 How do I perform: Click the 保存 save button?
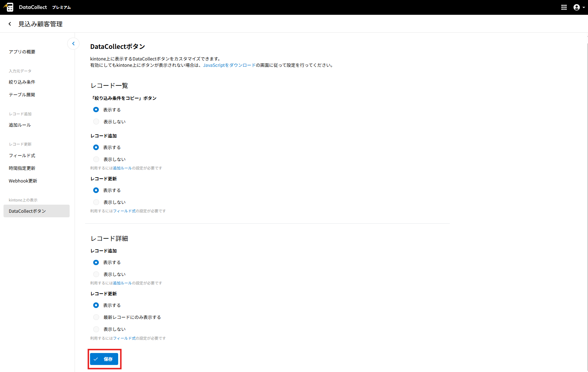[x=104, y=359]
